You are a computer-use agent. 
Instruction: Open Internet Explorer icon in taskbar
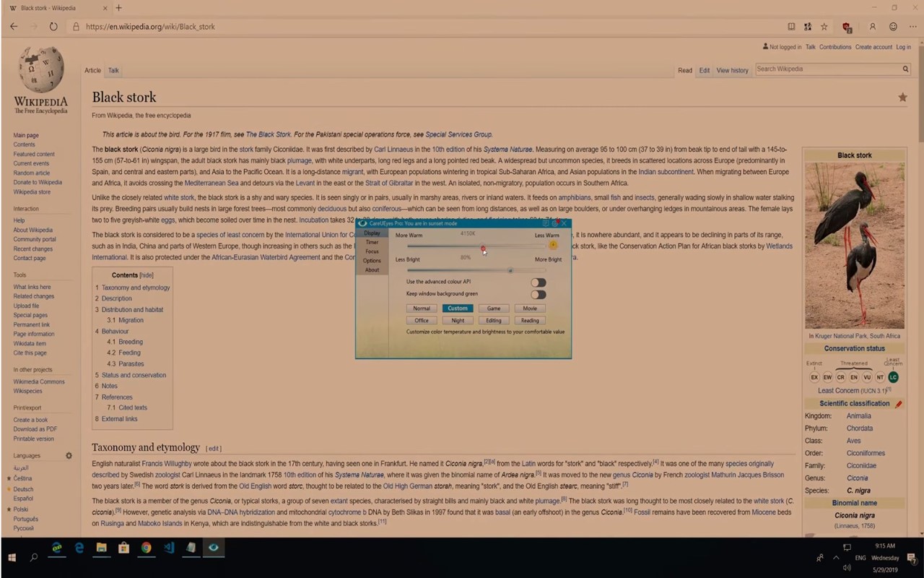click(56, 548)
